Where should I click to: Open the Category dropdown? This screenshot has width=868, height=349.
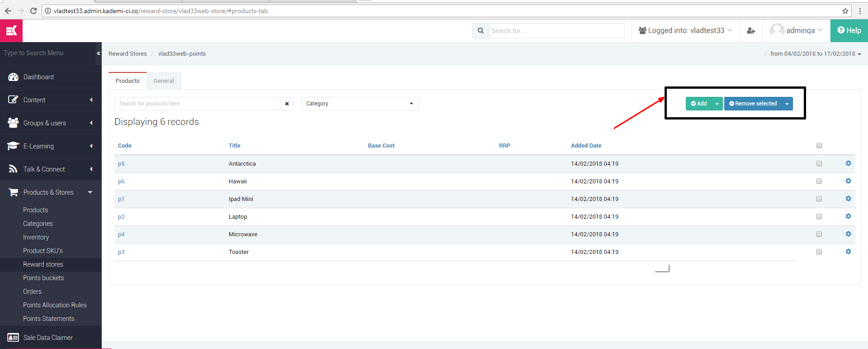[x=360, y=104]
